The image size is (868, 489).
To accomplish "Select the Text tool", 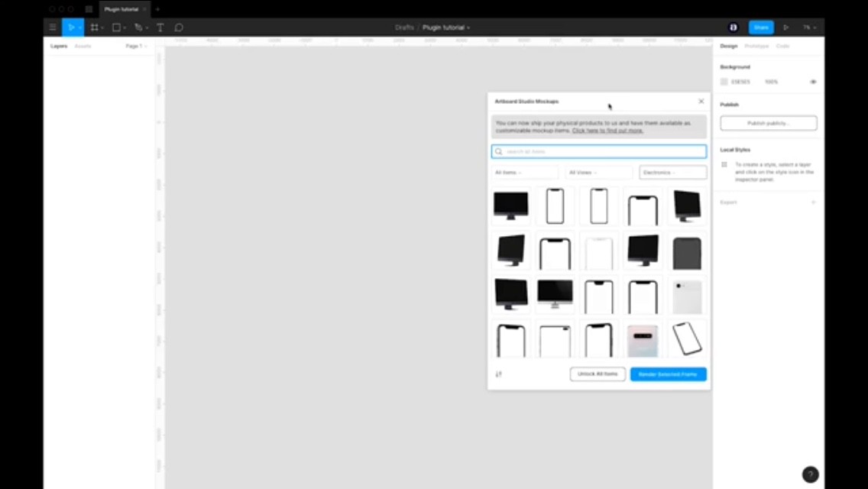I will pos(160,27).
